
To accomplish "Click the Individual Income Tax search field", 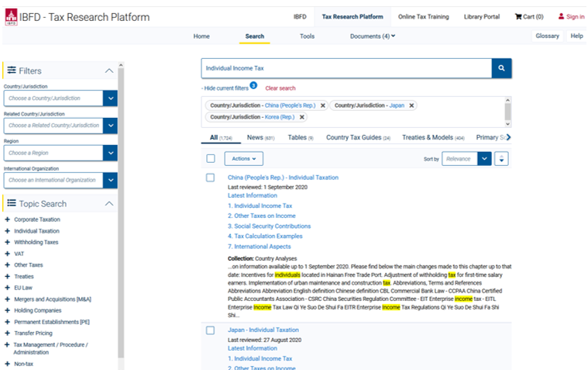I will (346, 68).
